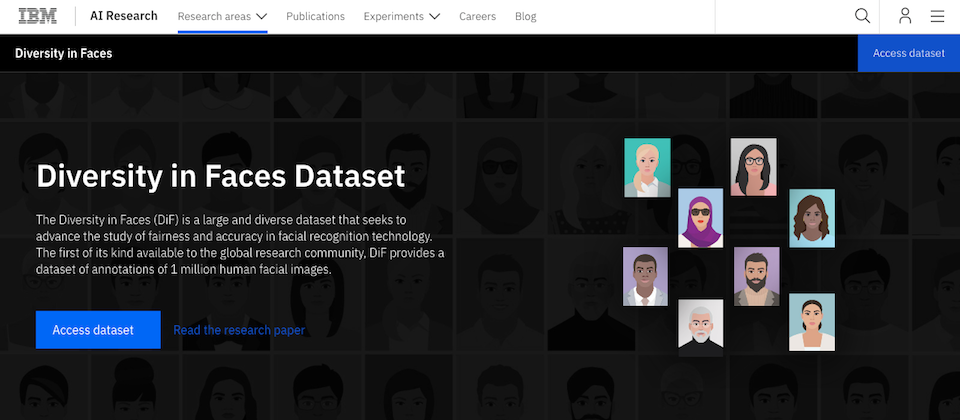Select the portrait of woman with glasses
The image size is (960, 420).
(753, 167)
